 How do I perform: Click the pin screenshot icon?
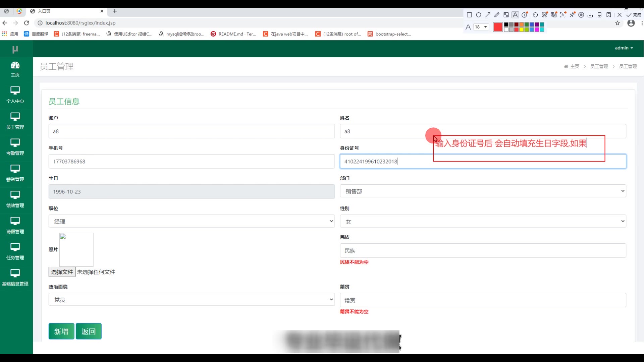coord(572,15)
